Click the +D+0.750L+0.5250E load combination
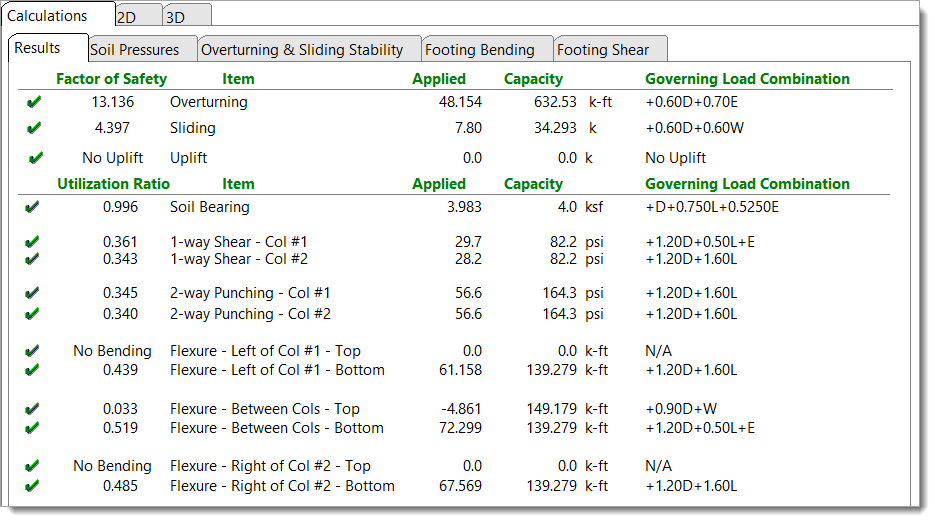This screenshot has width=935, height=522. click(x=712, y=207)
